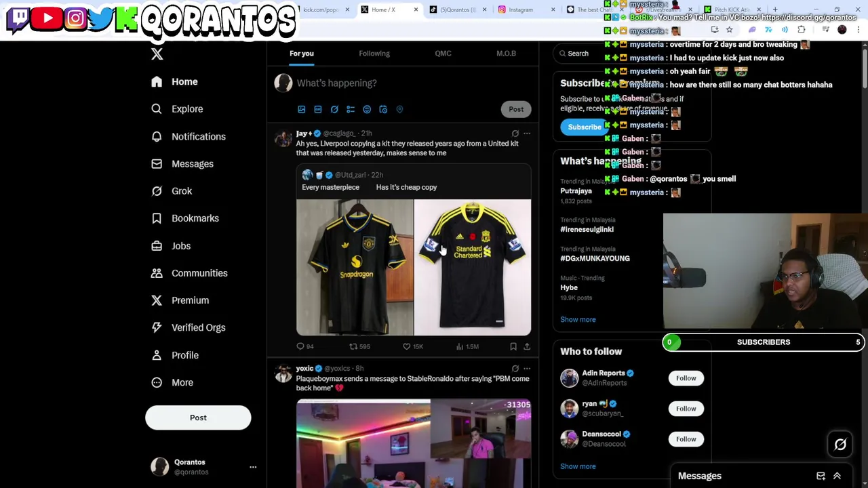
Task: Share Jay's Liverpool kit post
Action: tap(527, 346)
